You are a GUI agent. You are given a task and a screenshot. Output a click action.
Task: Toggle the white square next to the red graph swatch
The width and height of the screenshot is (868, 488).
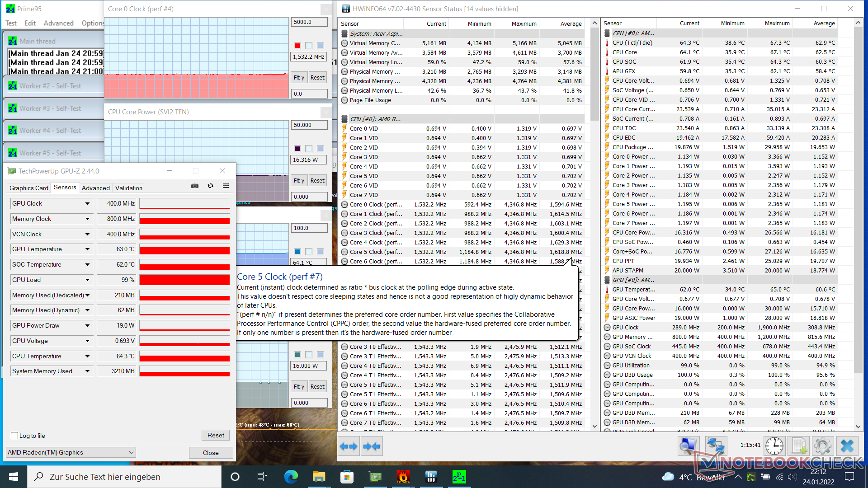point(309,46)
